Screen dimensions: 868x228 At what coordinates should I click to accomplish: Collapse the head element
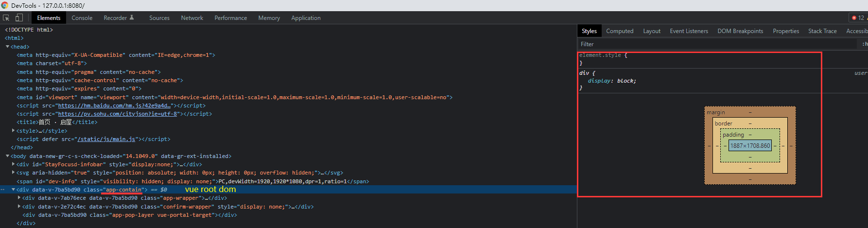tap(8, 47)
